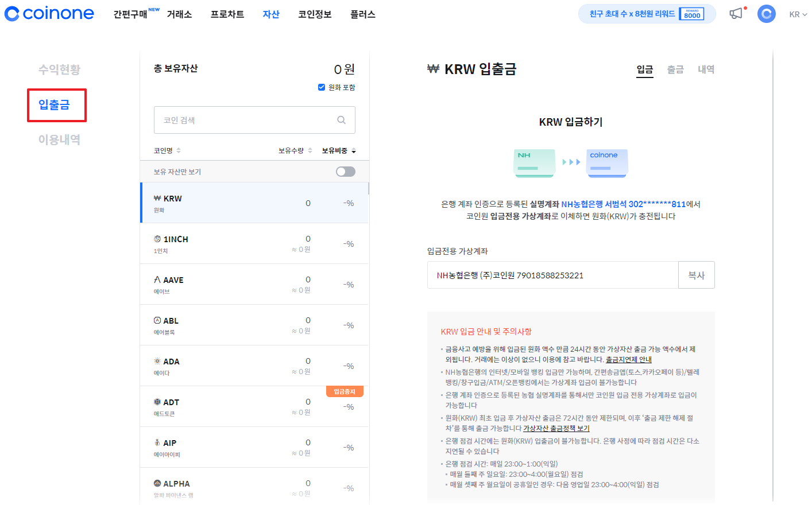The height and width of the screenshot is (505, 812).
Task: Select the KRW row in coin list
Action: pos(254,203)
